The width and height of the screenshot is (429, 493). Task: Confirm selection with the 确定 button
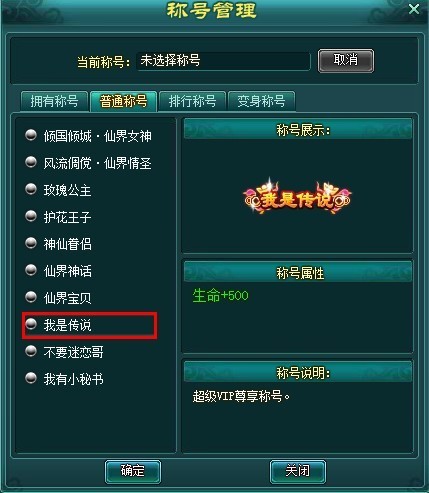coord(133,471)
